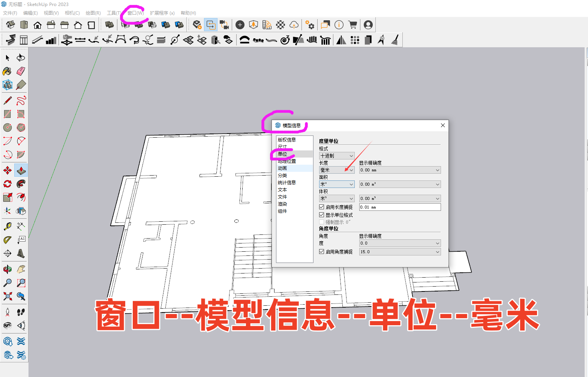Screen dimensions: 588x377
Task: Choose the Orbit camera tool
Action: coord(7,269)
